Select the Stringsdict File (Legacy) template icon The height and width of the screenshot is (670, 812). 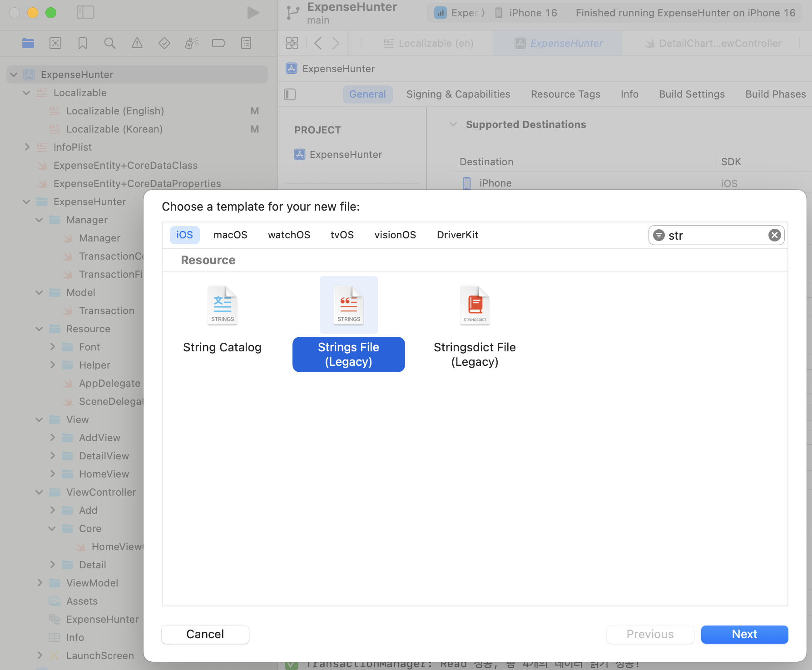[x=475, y=305]
